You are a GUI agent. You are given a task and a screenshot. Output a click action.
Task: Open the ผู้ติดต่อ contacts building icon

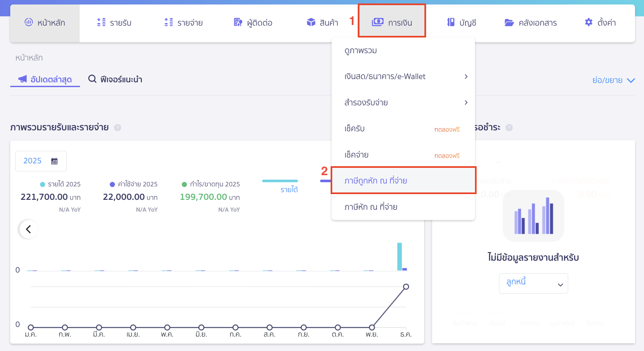[238, 22]
